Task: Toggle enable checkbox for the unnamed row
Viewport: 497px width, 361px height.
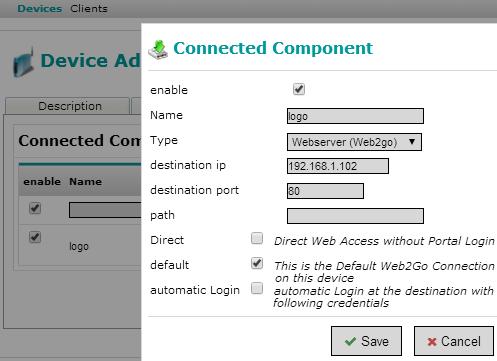Action: pos(35,208)
